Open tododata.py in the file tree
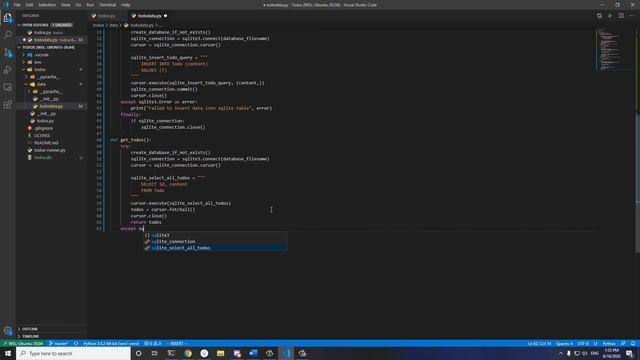The width and height of the screenshot is (640, 360). point(51,106)
